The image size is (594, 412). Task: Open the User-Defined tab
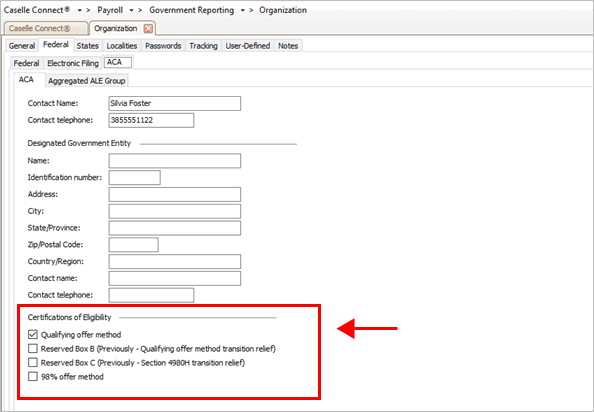point(248,46)
